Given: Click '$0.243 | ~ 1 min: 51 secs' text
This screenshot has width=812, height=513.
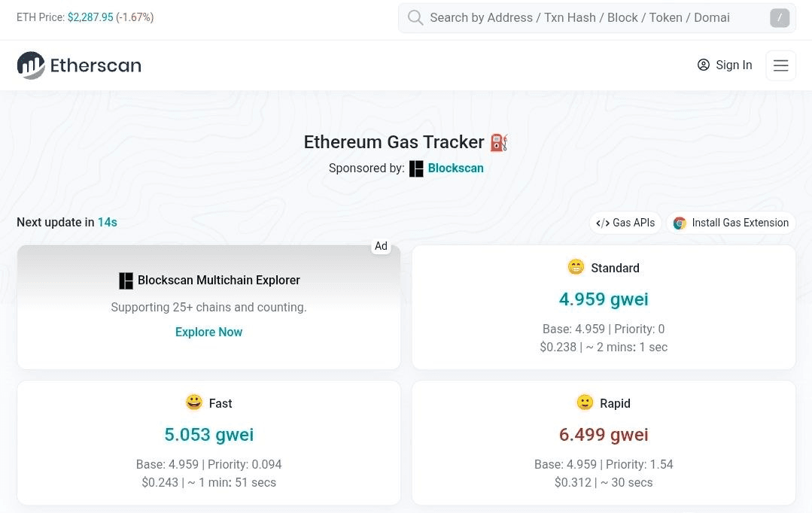Looking at the screenshot, I should [208, 482].
